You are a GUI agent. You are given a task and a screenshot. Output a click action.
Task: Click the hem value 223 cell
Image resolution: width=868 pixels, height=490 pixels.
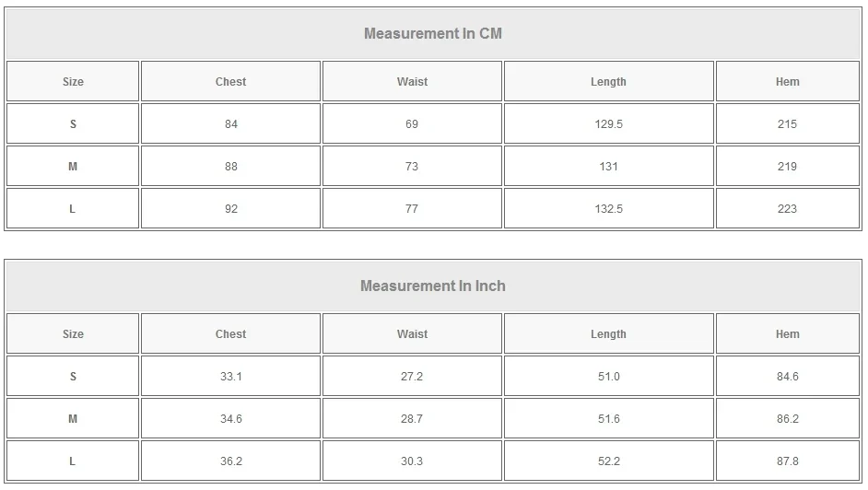click(x=787, y=209)
